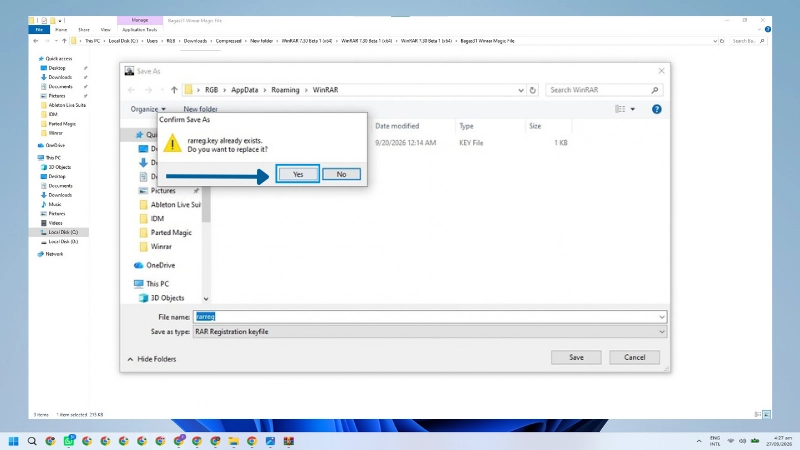The width and height of the screenshot is (800, 450).
Task: Switch to the View ribbon tab in File Explorer
Action: (105, 30)
